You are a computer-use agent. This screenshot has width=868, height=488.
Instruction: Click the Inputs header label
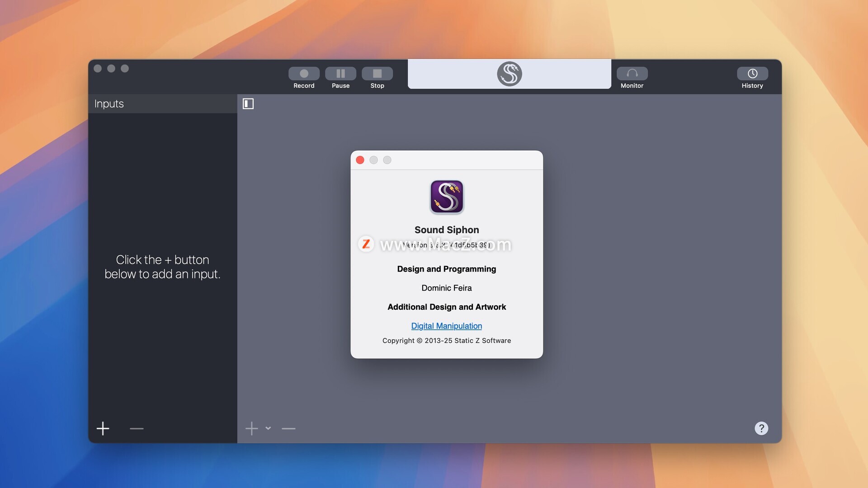109,103
